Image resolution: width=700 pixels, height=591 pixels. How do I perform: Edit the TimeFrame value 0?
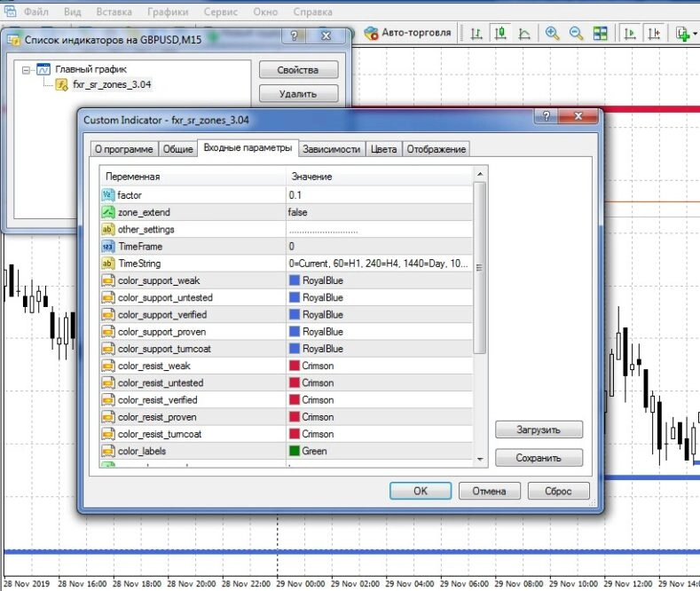click(379, 247)
